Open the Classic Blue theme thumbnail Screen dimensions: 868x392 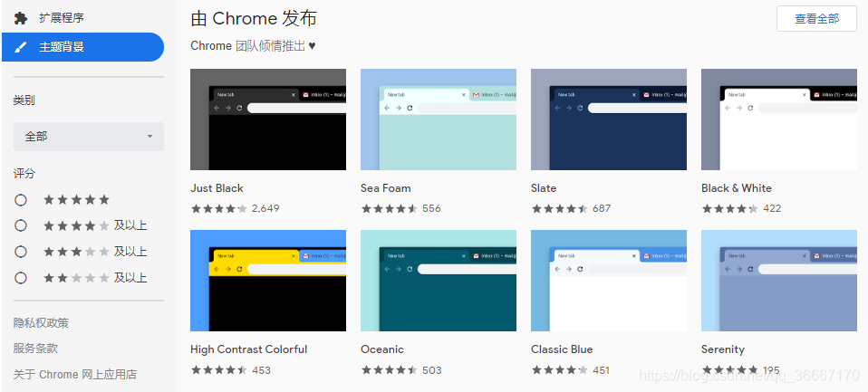coord(609,281)
